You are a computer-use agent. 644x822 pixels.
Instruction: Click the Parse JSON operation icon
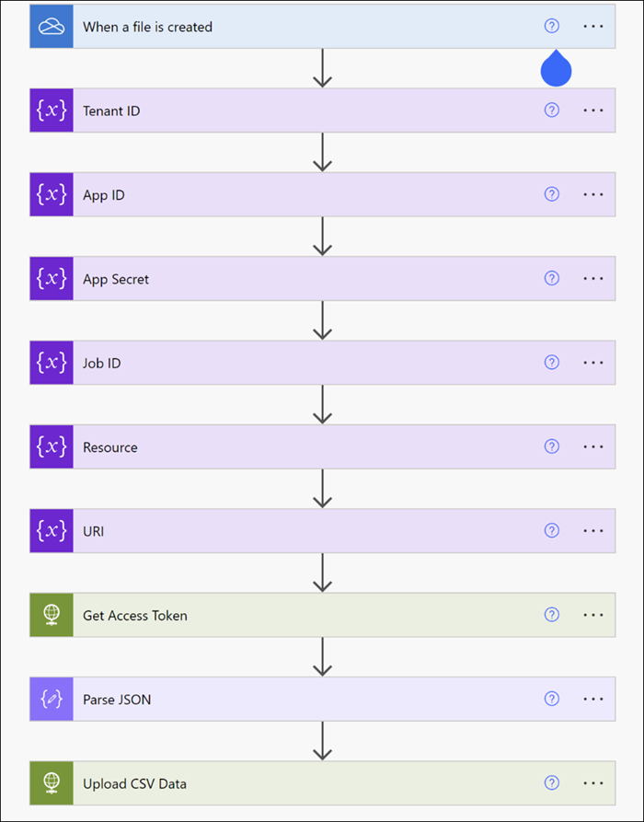point(51,699)
